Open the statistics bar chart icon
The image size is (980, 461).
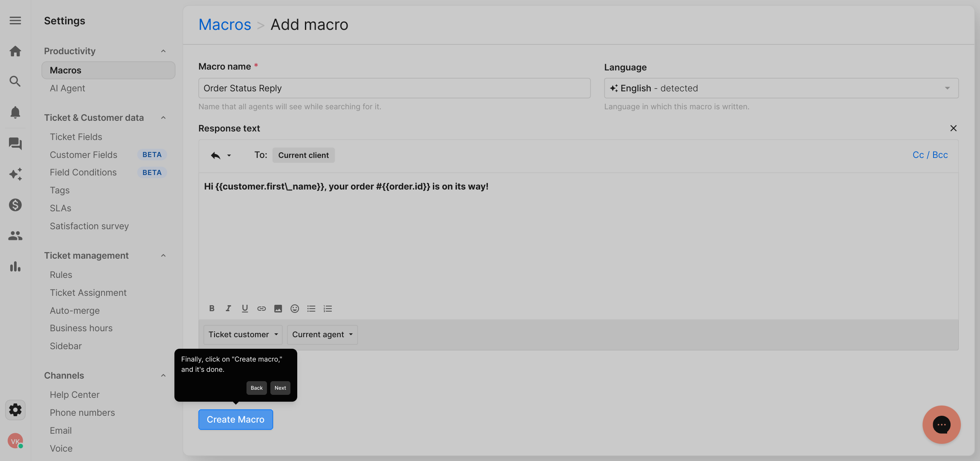coord(15,266)
